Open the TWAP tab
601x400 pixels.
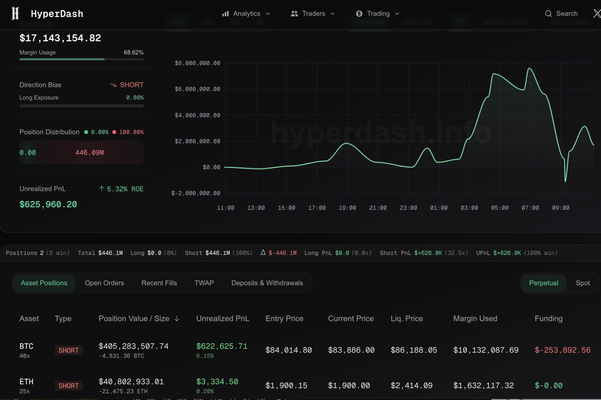click(204, 283)
